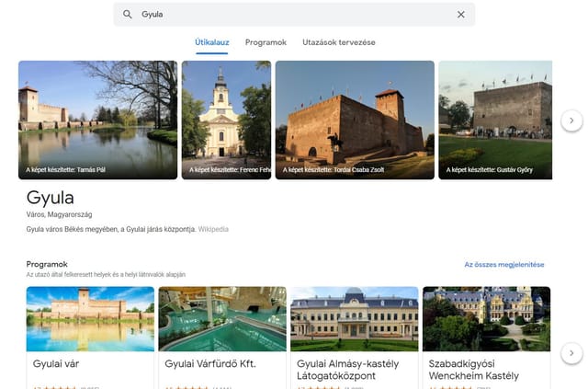Screen dimensions: 588x389
Task: Click the Gyulai vár title
Action: click(56, 364)
